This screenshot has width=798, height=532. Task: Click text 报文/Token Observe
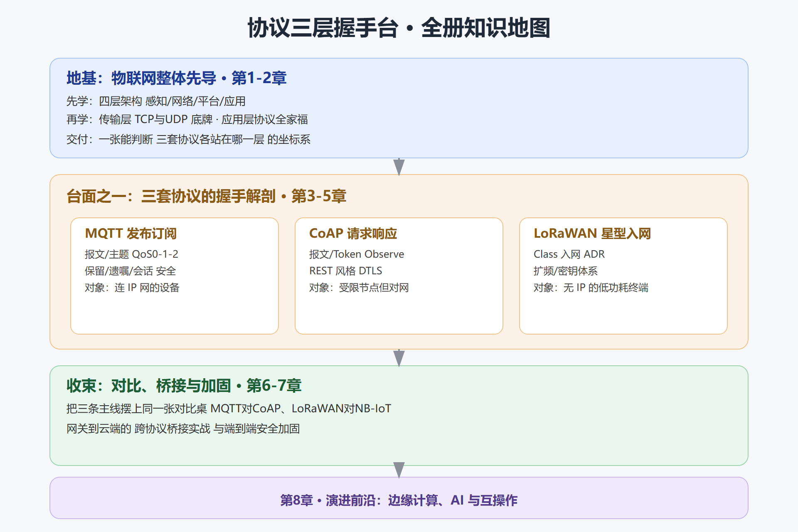(357, 254)
